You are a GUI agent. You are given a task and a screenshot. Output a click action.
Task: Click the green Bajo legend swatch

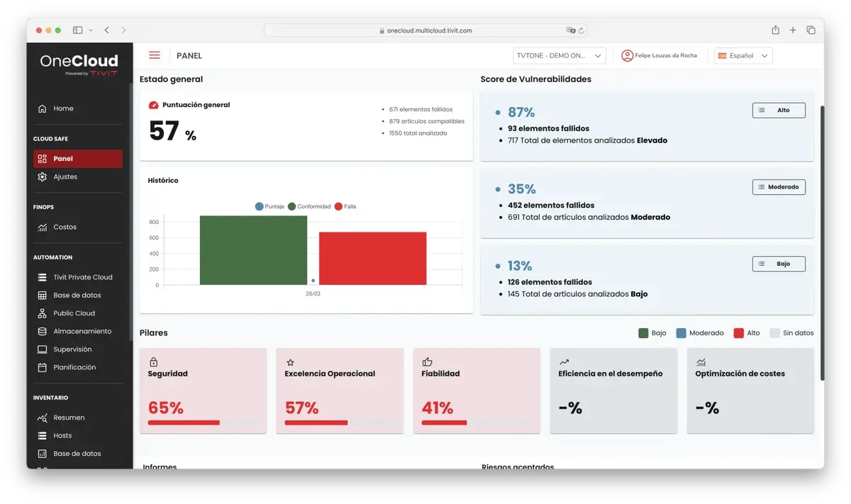click(643, 332)
